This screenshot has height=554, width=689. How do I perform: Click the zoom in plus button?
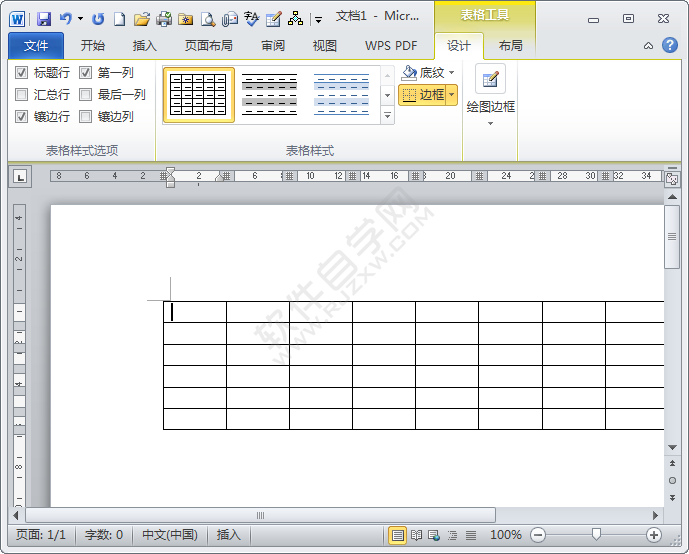[x=654, y=535]
